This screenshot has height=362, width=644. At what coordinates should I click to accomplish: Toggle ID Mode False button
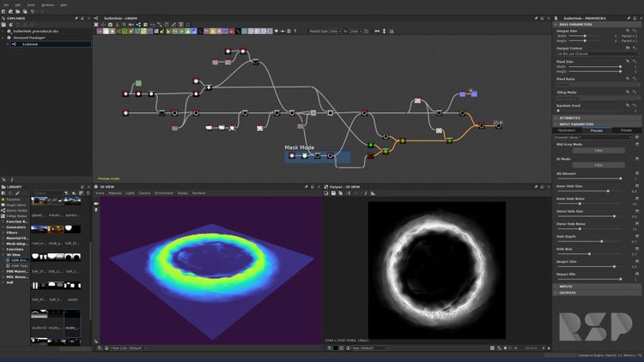coord(598,165)
